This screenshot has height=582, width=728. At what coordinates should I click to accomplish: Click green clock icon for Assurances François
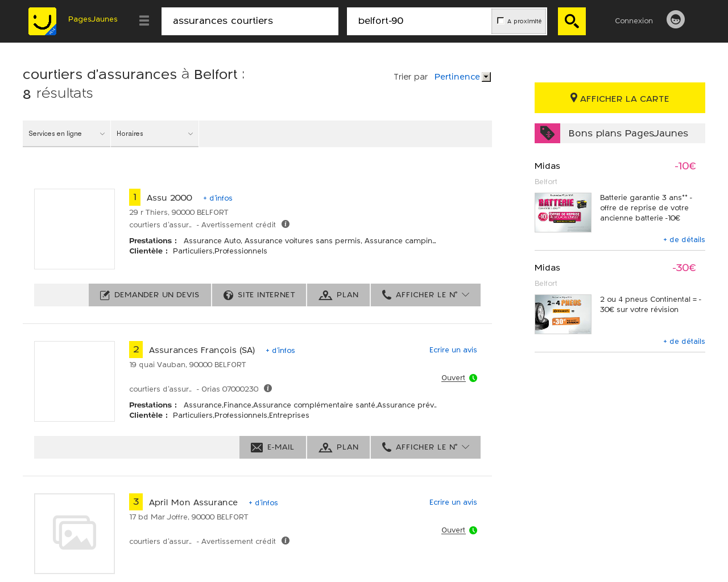473,378
